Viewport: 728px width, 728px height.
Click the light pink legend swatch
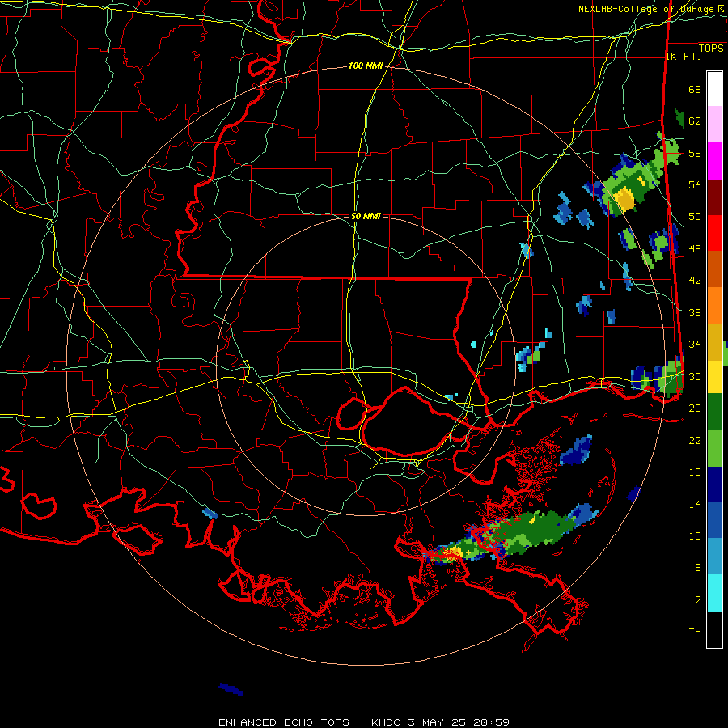pos(714,125)
